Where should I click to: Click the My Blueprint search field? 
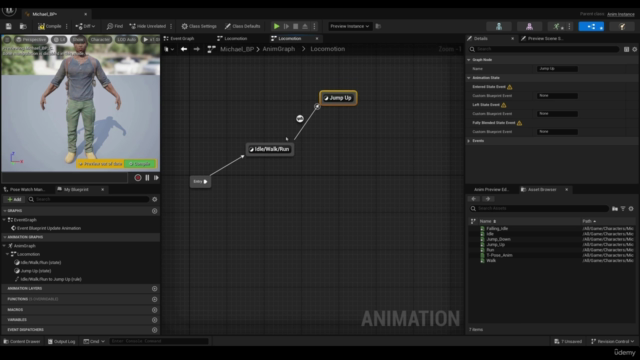coord(88,199)
